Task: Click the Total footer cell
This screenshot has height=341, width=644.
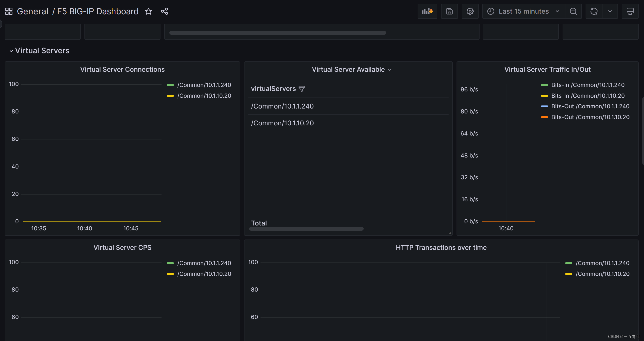Action: (x=259, y=223)
